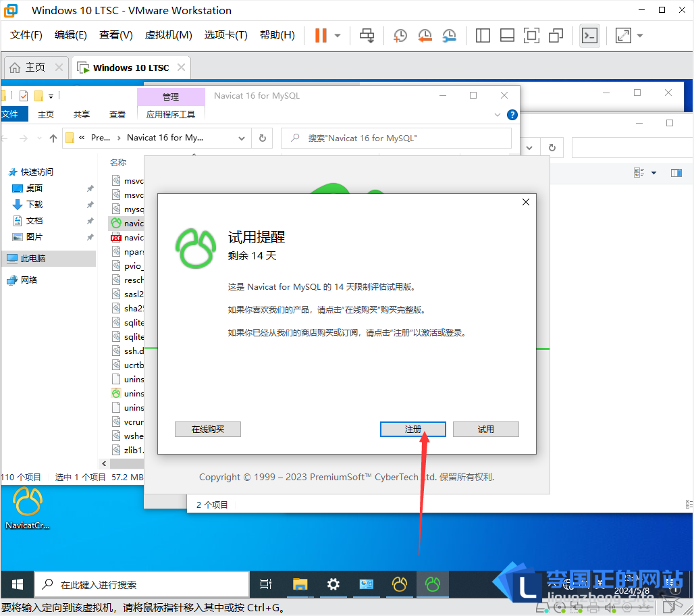Screen dimensions: 694x616
Task: Click the VMware stretch guest display icon
Action: coord(623,35)
